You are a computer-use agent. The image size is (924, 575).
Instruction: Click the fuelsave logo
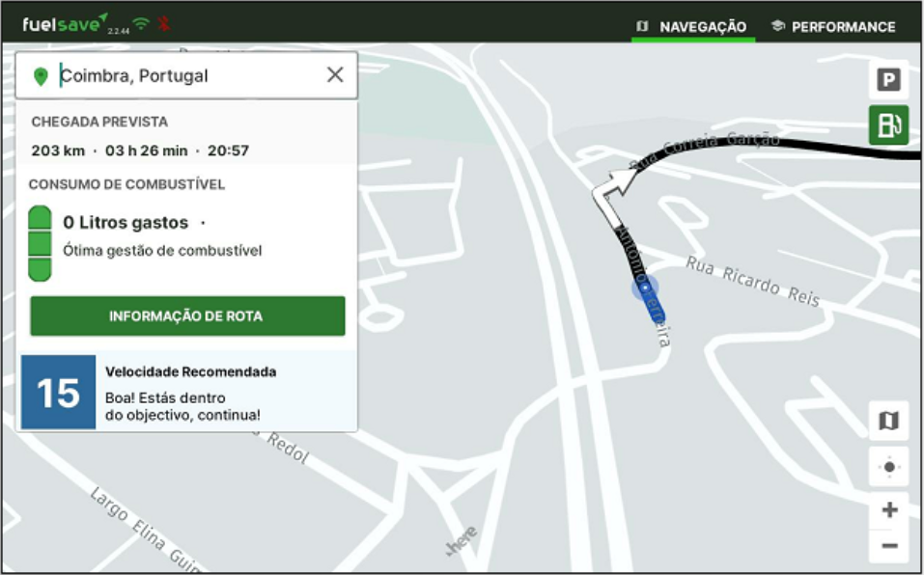(64, 24)
